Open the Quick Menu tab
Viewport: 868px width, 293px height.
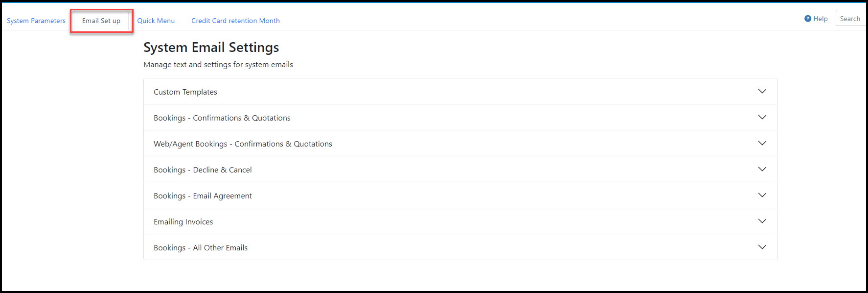[156, 21]
